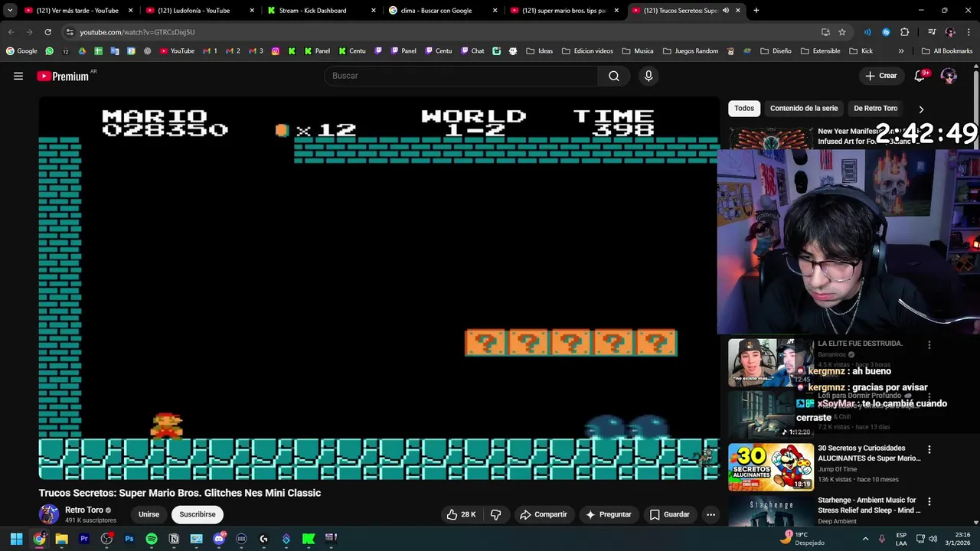
Task: Open the WhatsApp bookmark icon
Action: click(x=50, y=51)
